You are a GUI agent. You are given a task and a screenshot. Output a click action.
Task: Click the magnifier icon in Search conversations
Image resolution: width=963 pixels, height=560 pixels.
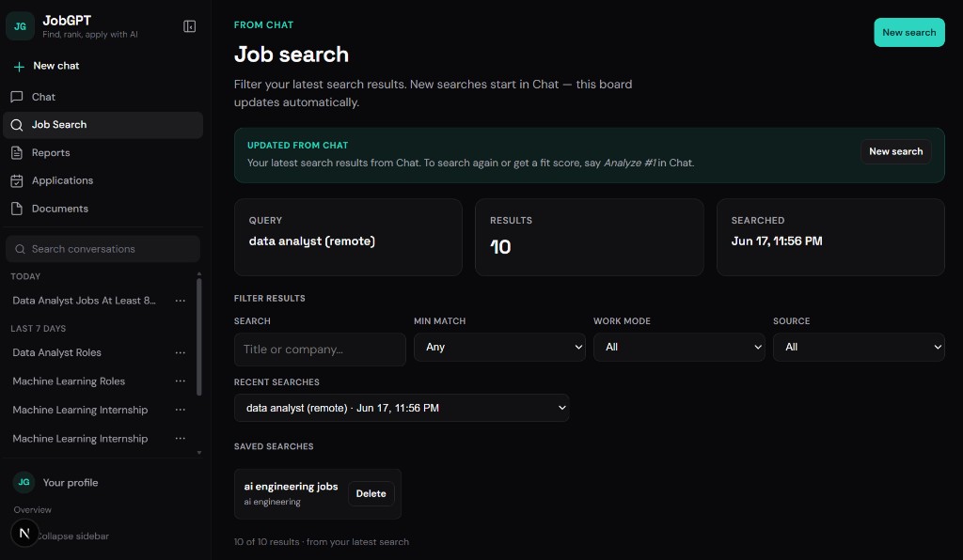(20, 249)
